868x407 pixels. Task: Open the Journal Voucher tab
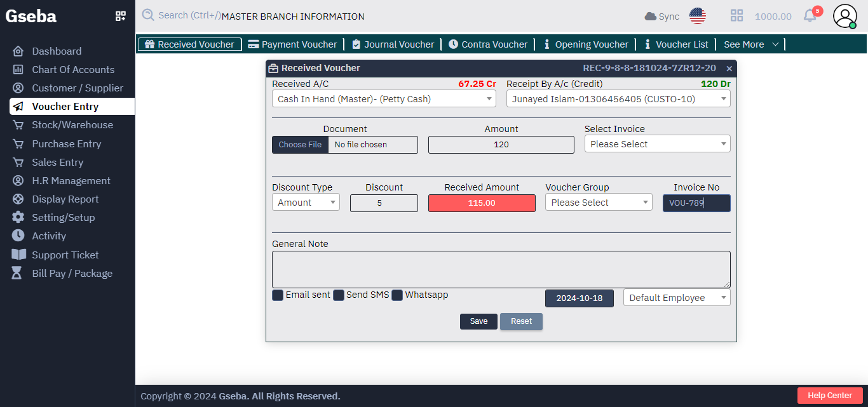click(393, 44)
